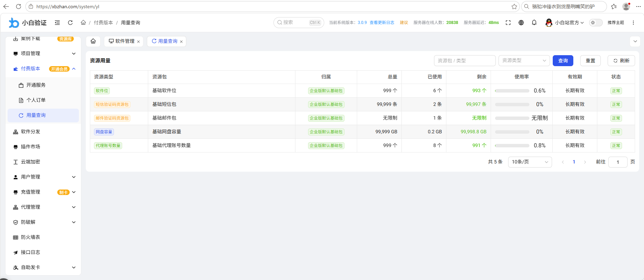Focus 资源包 / 类型 search input
The image size is (644, 280).
tap(465, 61)
